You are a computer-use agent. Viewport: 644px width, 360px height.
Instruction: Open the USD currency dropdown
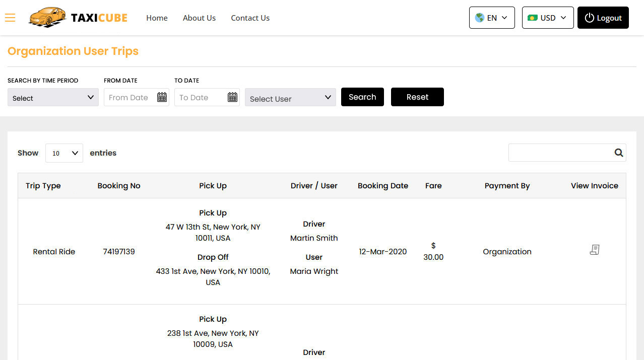pyautogui.click(x=548, y=17)
